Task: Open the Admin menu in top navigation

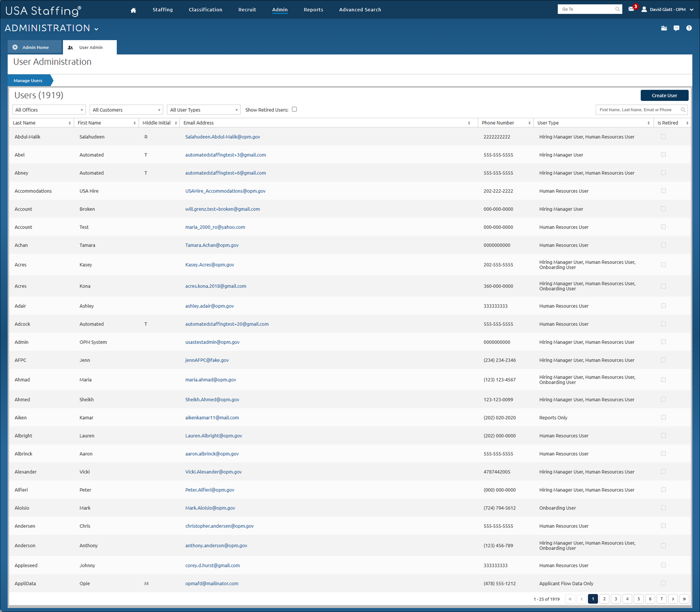Action: coord(280,10)
